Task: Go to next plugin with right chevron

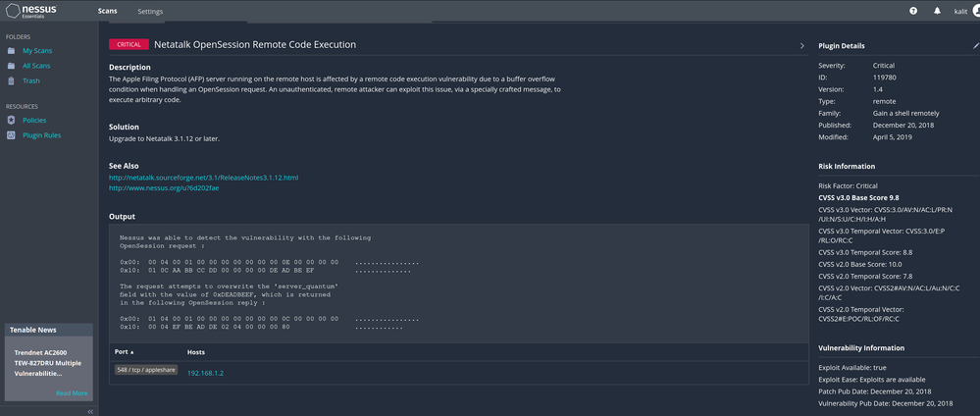Action: click(801, 45)
